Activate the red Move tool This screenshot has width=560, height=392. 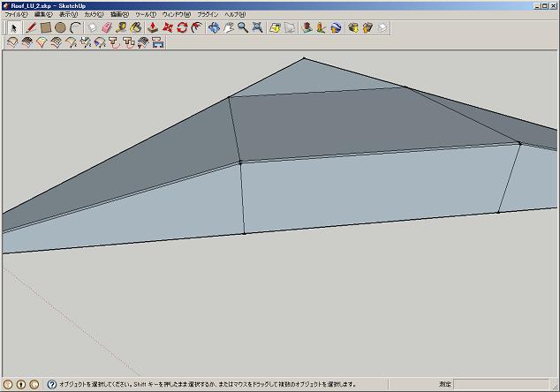pos(168,27)
